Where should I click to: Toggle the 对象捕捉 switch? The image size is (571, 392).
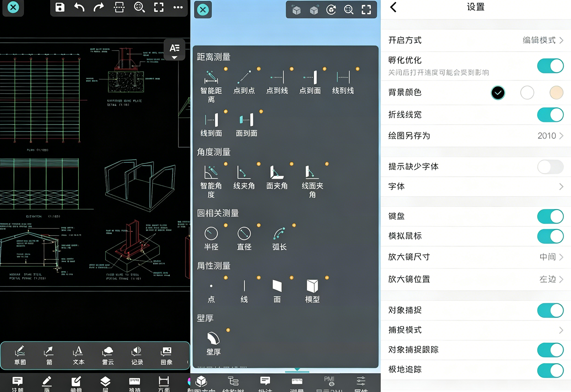pyautogui.click(x=550, y=310)
